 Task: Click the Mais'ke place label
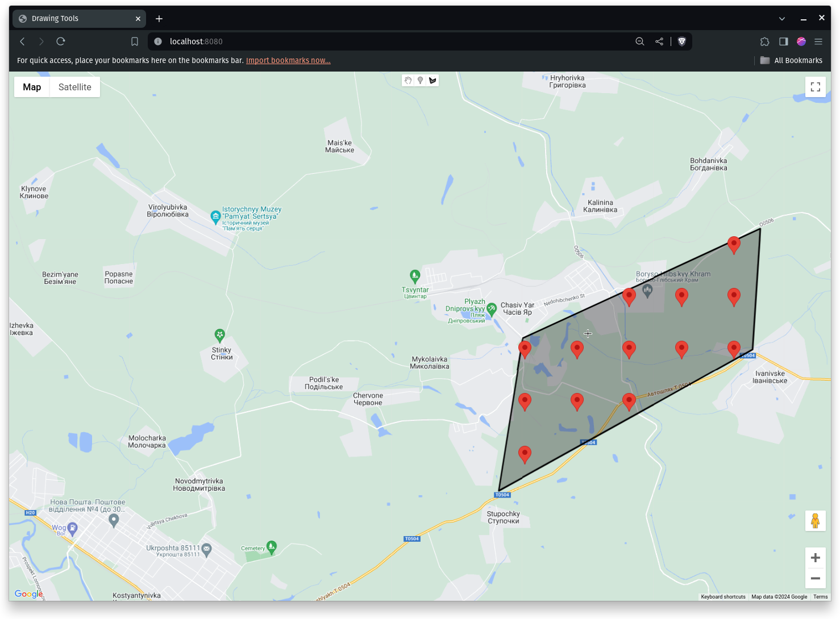[x=340, y=147]
